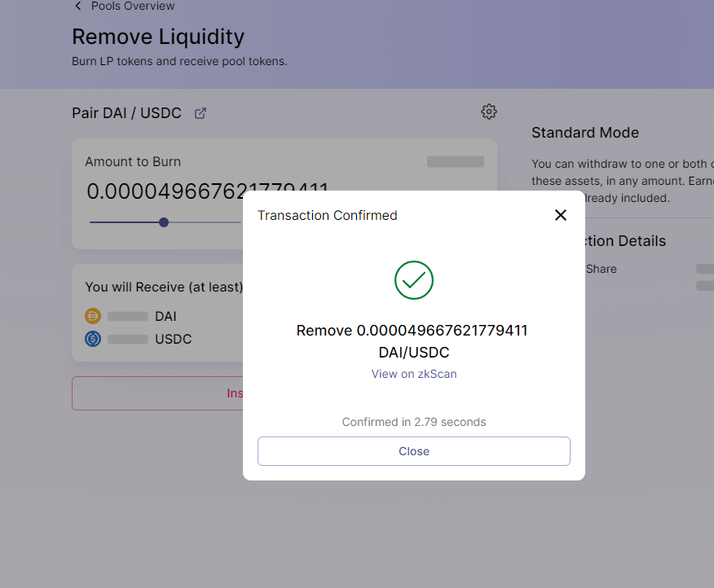Click the 'DAI' token label
Image resolution: width=714 pixels, height=588 pixels.
165,316
